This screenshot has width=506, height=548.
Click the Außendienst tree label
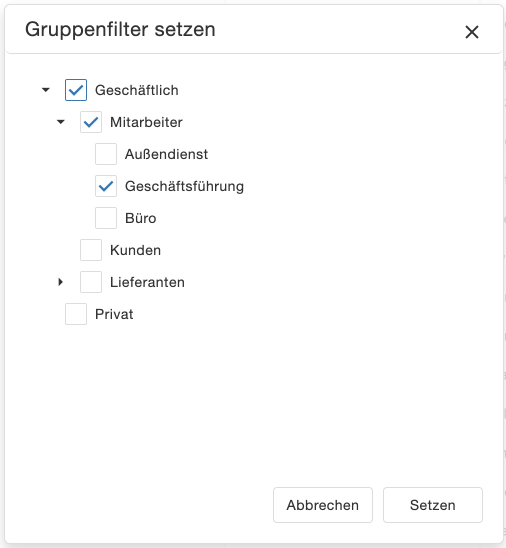pyautogui.click(x=166, y=154)
